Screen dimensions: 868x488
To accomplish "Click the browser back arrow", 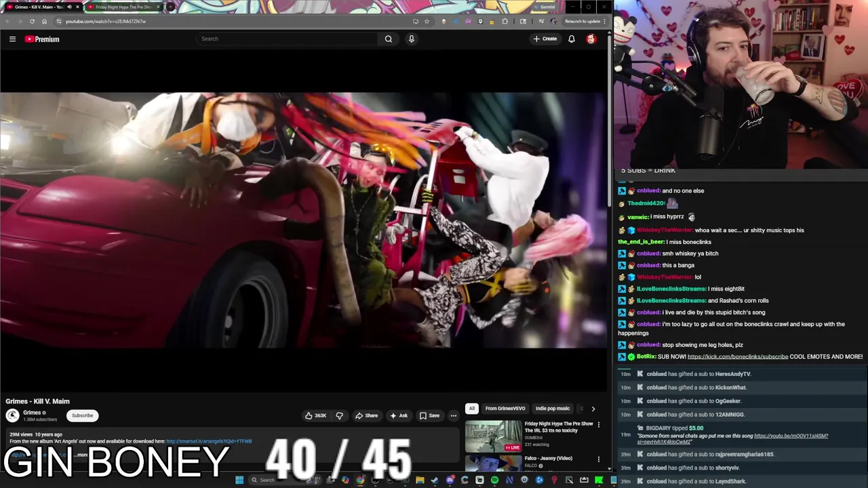I will [7, 21].
